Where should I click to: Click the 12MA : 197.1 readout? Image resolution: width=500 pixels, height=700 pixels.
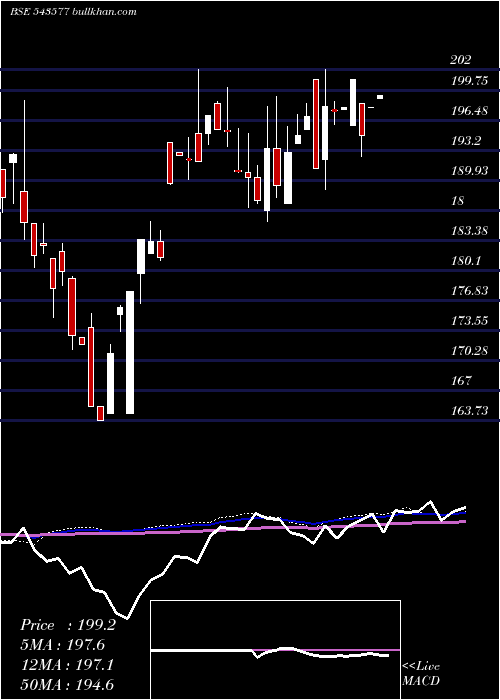66,665
